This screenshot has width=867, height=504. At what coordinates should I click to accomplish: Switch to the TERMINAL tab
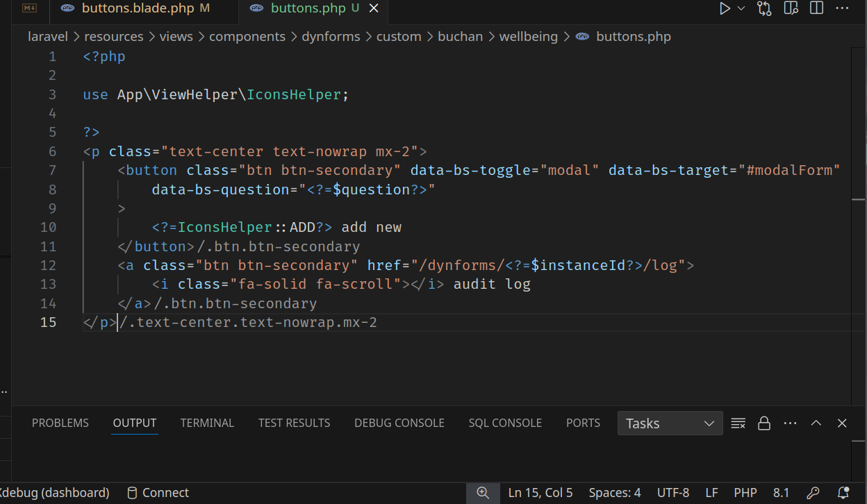[207, 423]
